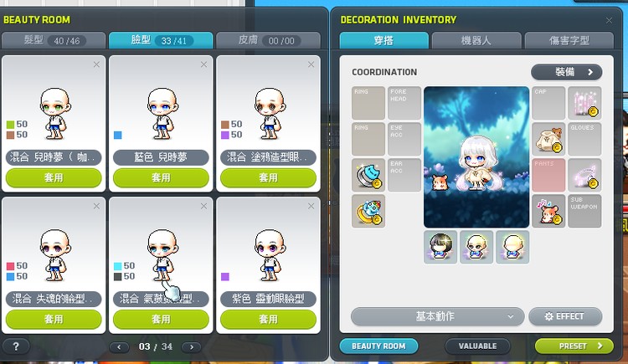
Task: Click purple color swatch on 靈動眼 card
Action: pos(225,277)
